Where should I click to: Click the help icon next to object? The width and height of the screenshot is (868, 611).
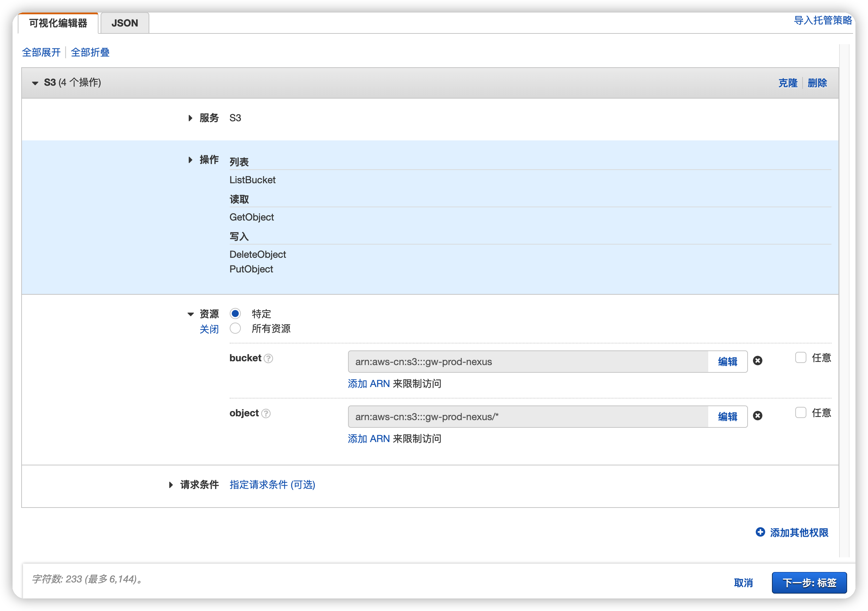[266, 413]
